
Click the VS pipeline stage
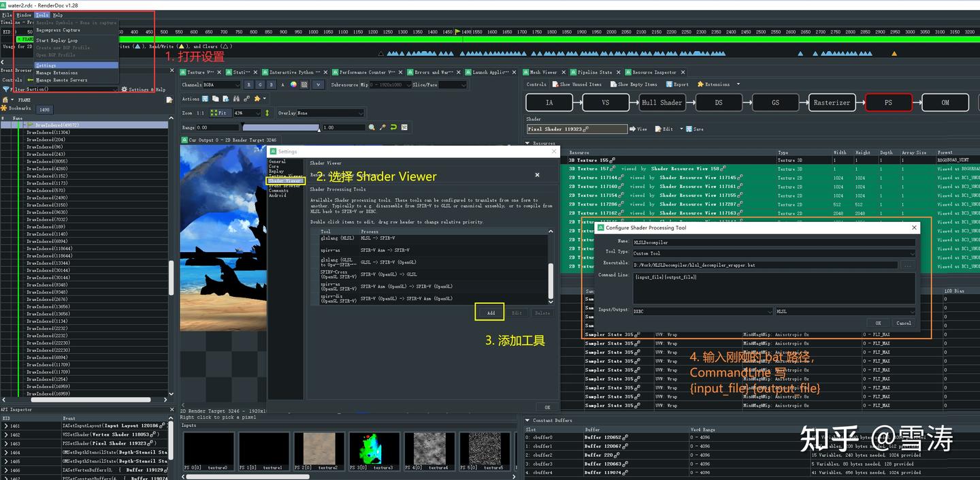pyautogui.click(x=605, y=102)
